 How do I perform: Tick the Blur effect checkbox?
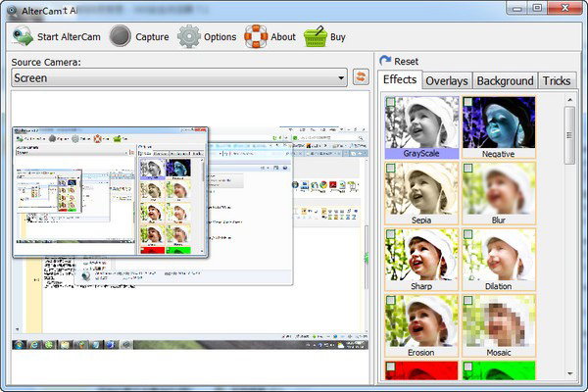pos(467,168)
